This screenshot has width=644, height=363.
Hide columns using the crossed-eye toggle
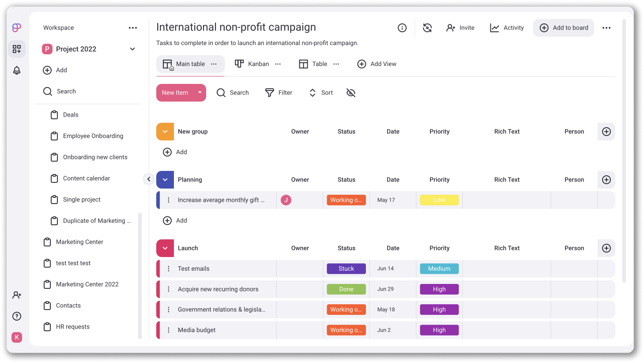point(351,92)
